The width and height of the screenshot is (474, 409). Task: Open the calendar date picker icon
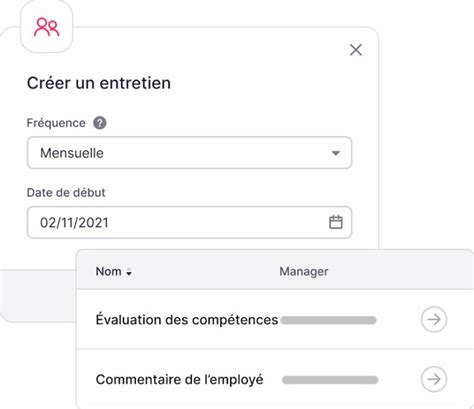coord(336,222)
